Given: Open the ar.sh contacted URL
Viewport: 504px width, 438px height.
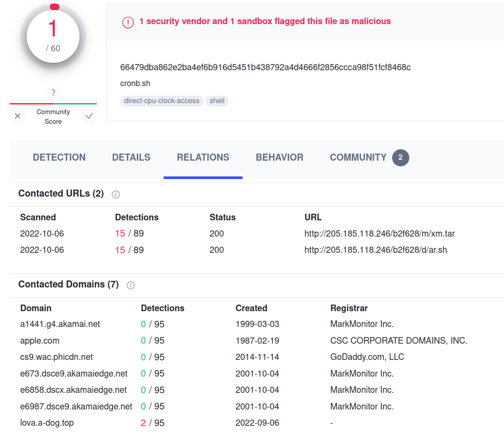Looking at the screenshot, I should (x=375, y=250).
